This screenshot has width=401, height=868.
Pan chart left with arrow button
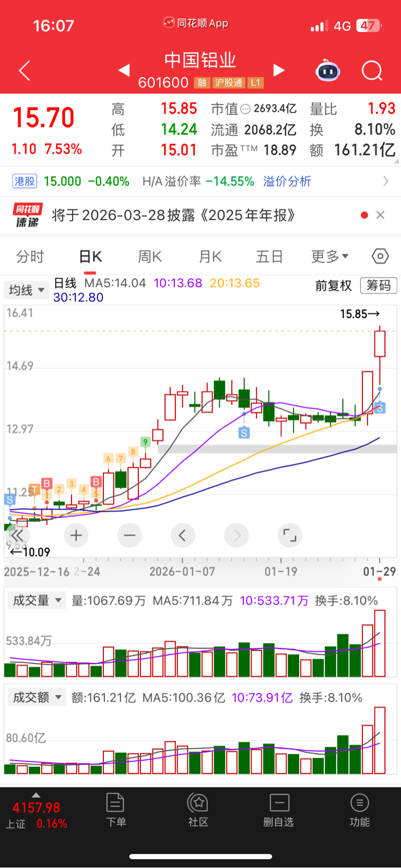(x=183, y=535)
